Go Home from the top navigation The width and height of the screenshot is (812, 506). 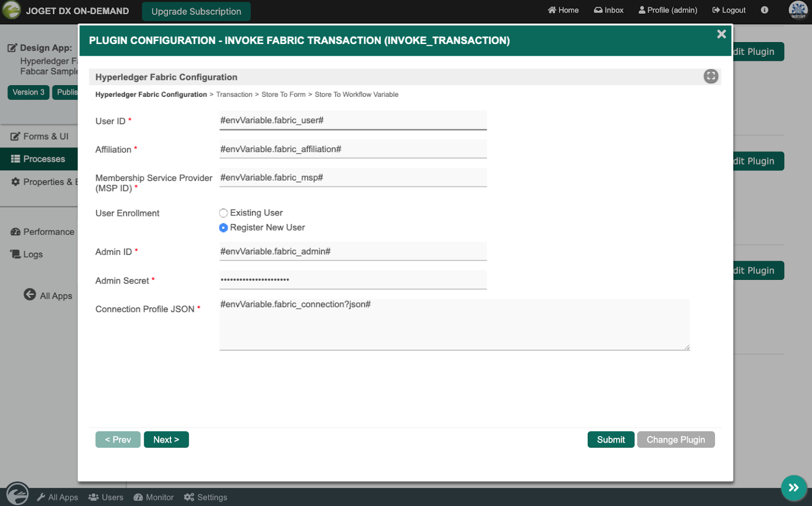(563, 10)
